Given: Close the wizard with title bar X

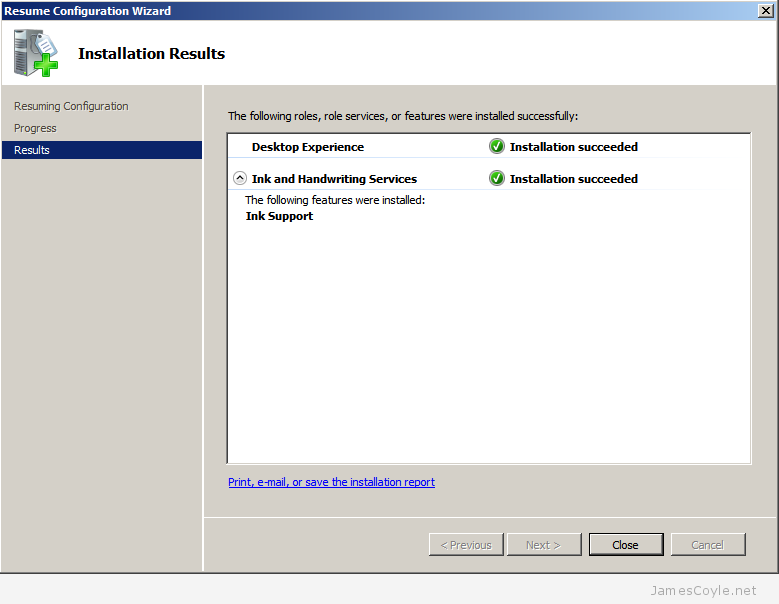Looking at the screenshot, I should click(766, 10).
